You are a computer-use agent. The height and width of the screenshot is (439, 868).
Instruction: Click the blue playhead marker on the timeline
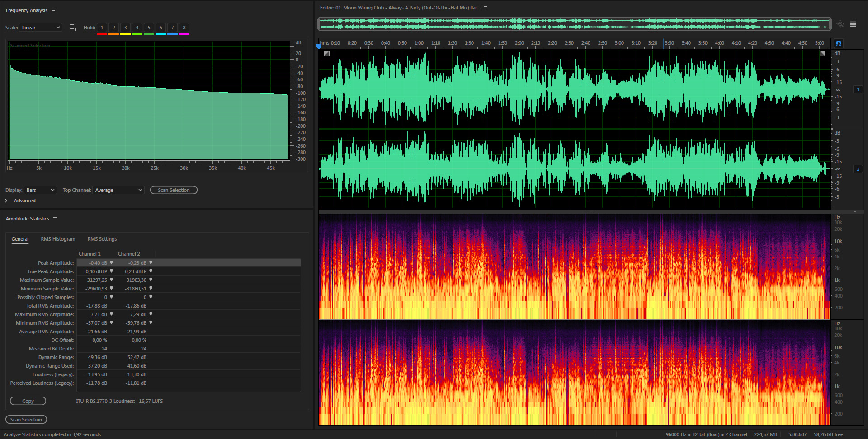(319, 46)
